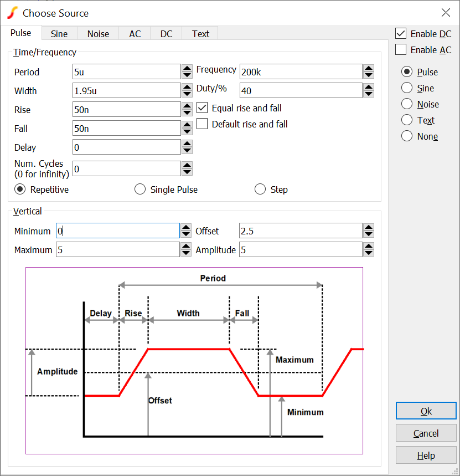Decrease the Width value with down arrow
Viewport: 460px width, 476px height.
(187, 94)
